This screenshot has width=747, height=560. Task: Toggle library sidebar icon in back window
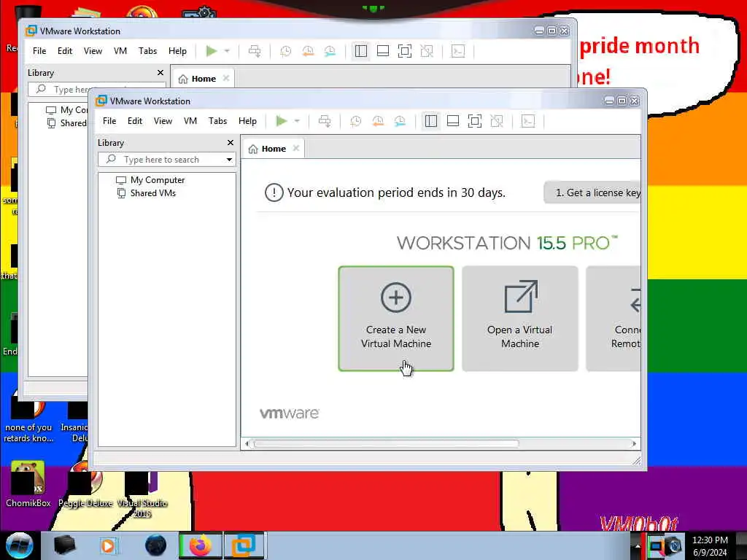point(360,51)
